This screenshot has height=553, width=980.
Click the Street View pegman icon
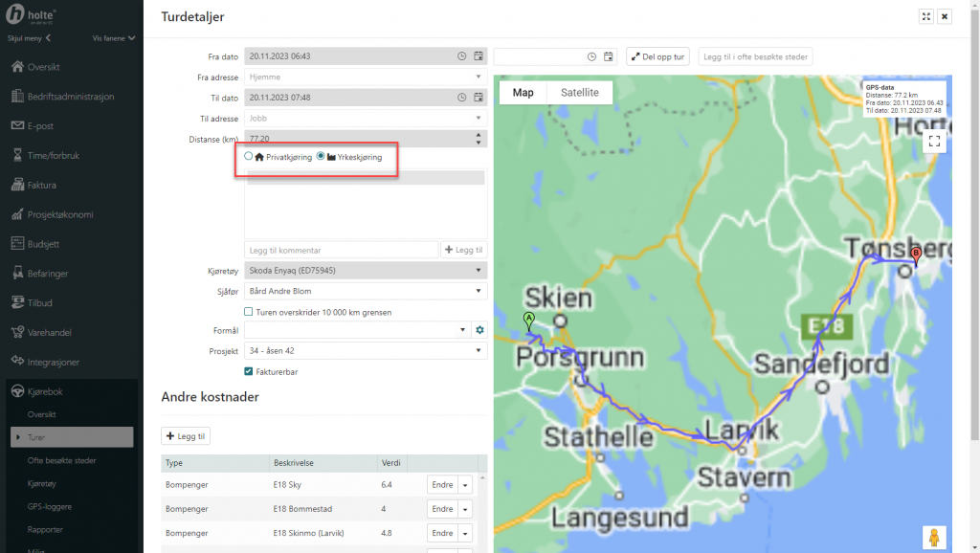pos(935,538)
